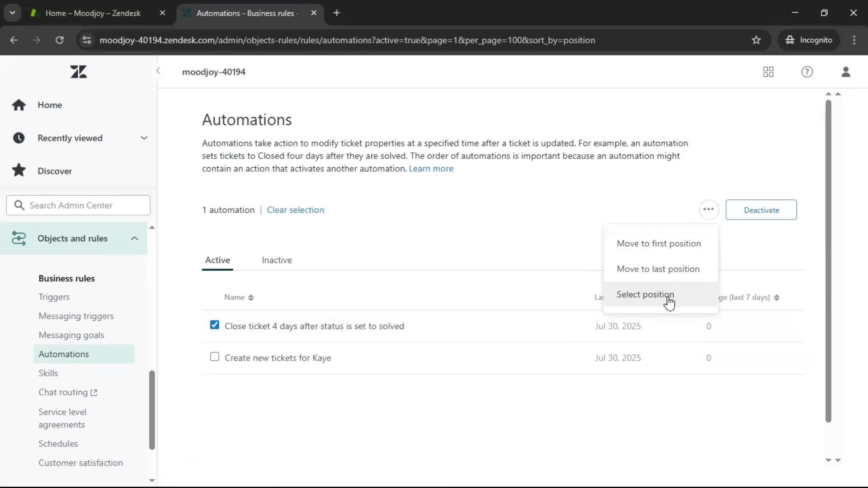The image size is (868, 488).
Task: Open Close ticket 4 days after solved automation
Action: (x=314, y=326)
